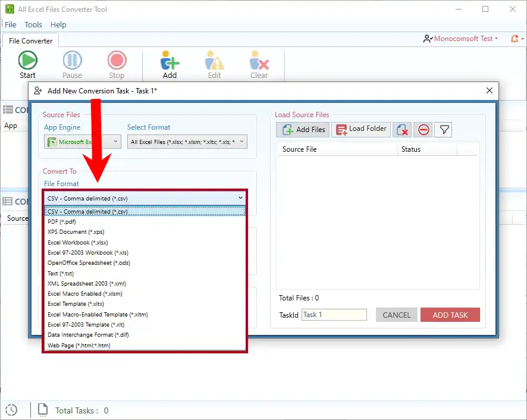Select XPS Document (*.xps) option

145,231
